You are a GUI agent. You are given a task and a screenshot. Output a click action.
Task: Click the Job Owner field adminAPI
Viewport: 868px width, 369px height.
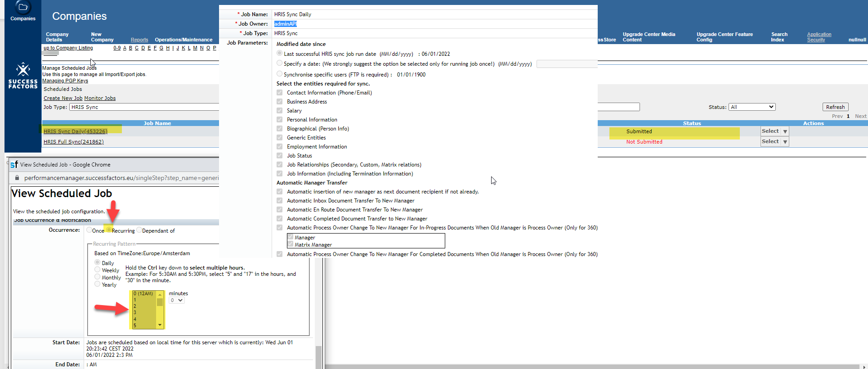286,24
